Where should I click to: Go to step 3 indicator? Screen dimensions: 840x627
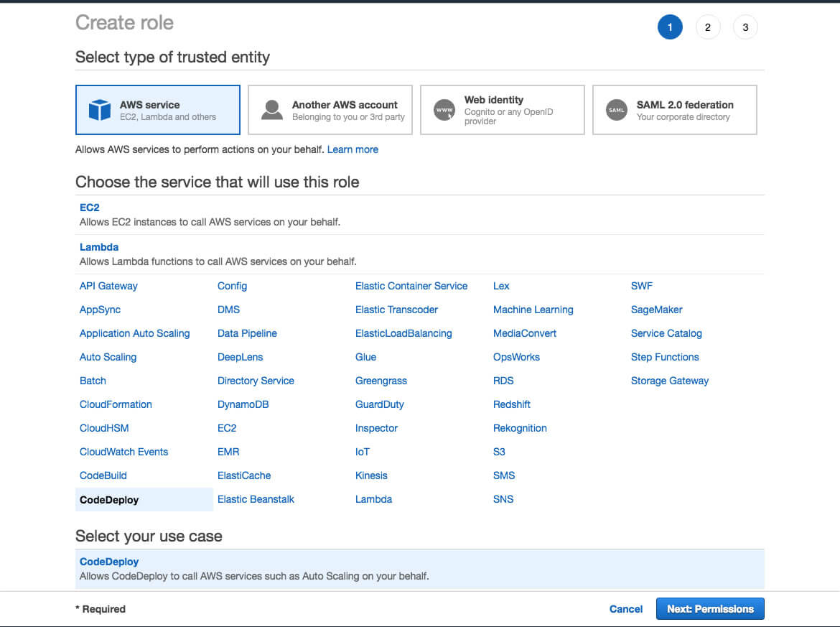745,27
